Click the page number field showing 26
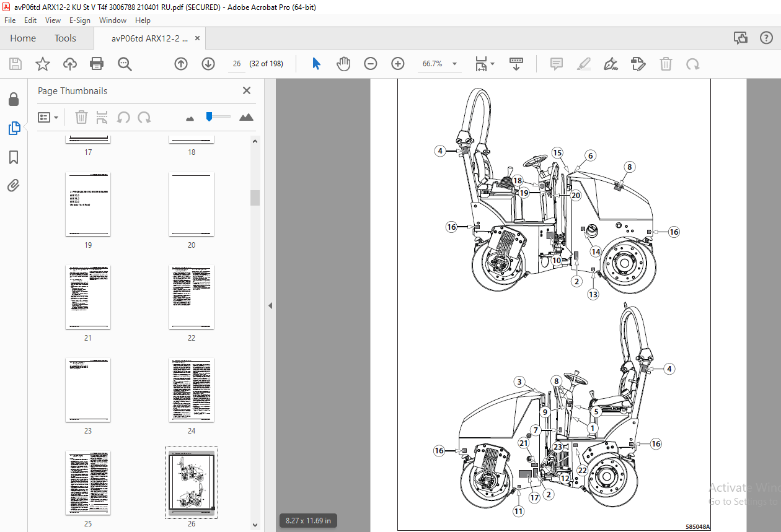The width and height of the screenshot is (781, 532). 237,63
